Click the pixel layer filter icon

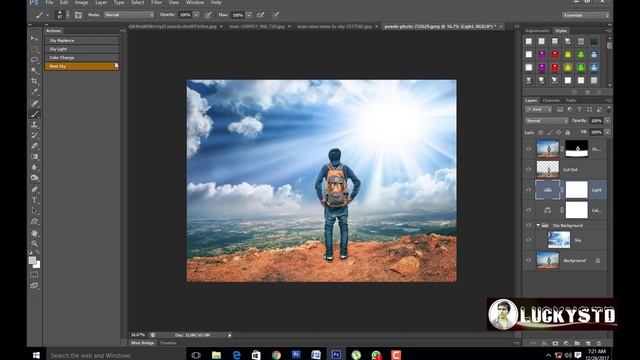[x=560, y=109]
